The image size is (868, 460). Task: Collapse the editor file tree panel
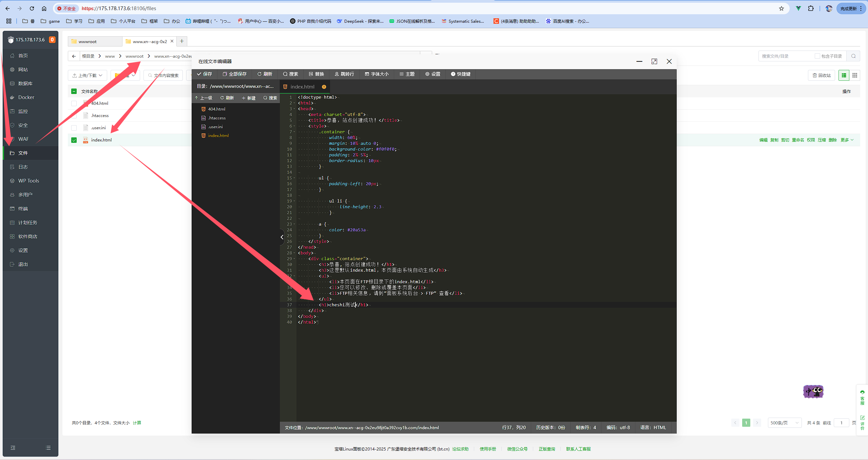point(282,237)
